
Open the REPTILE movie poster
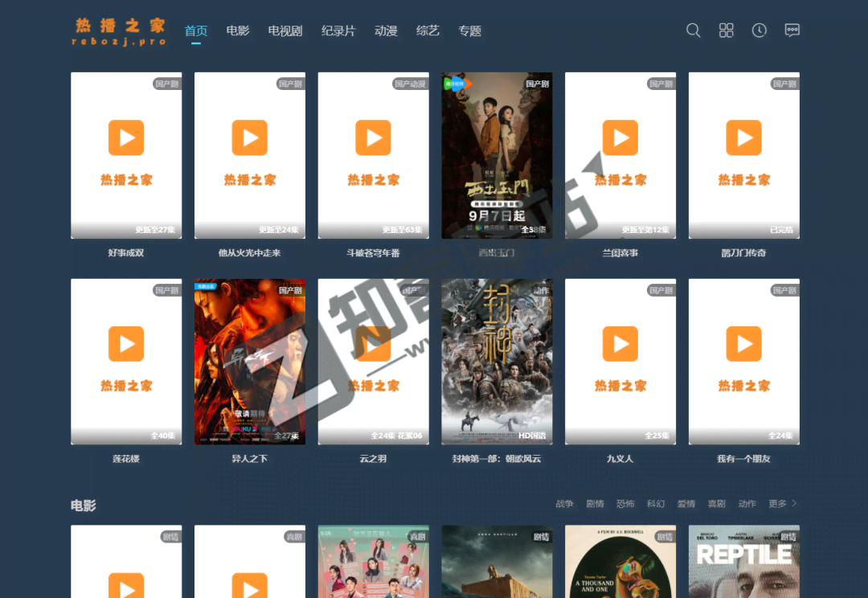coord(743,561)
